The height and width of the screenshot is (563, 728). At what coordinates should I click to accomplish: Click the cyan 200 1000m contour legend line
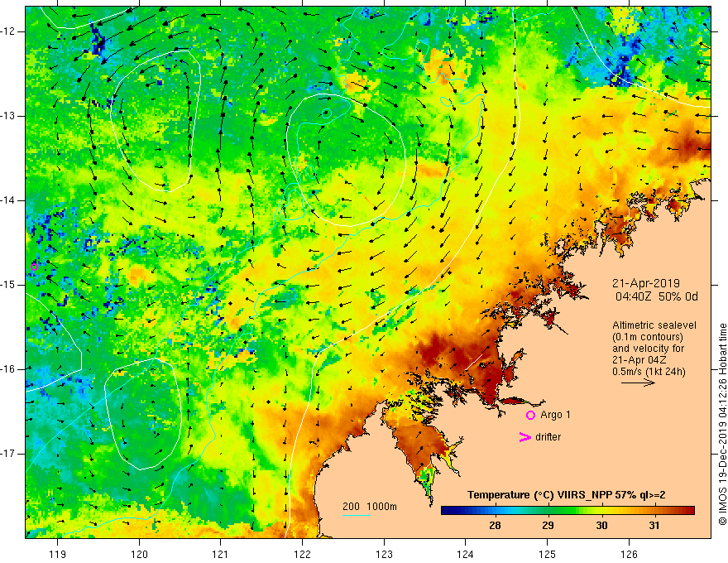[x=356, y=516]
